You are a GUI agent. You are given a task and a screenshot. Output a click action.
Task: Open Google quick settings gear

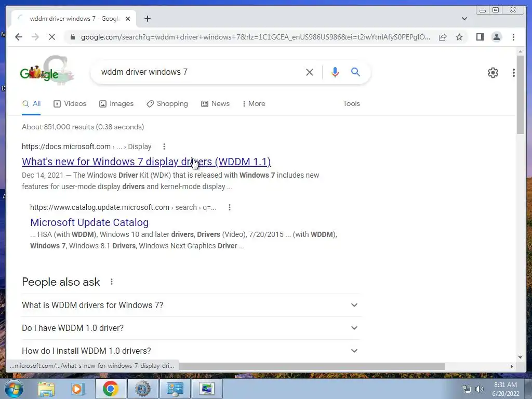493,72
